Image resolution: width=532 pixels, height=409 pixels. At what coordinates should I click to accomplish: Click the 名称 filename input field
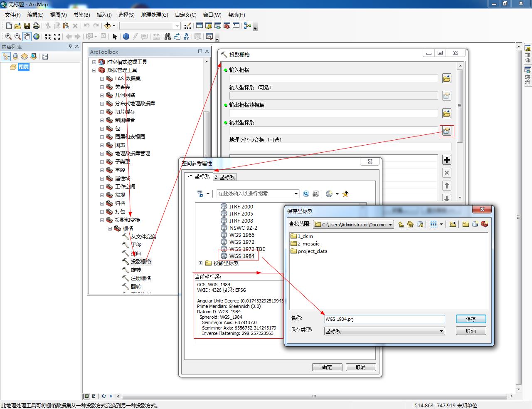[384, 319]
